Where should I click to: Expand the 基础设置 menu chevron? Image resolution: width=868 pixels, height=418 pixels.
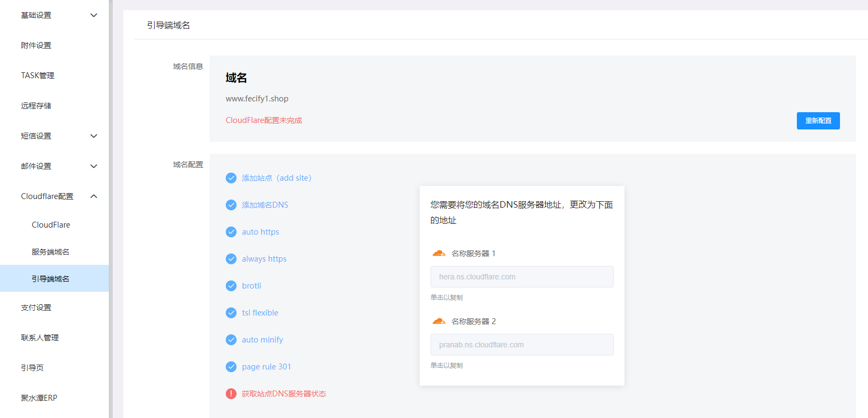click(x=94, y=15)
